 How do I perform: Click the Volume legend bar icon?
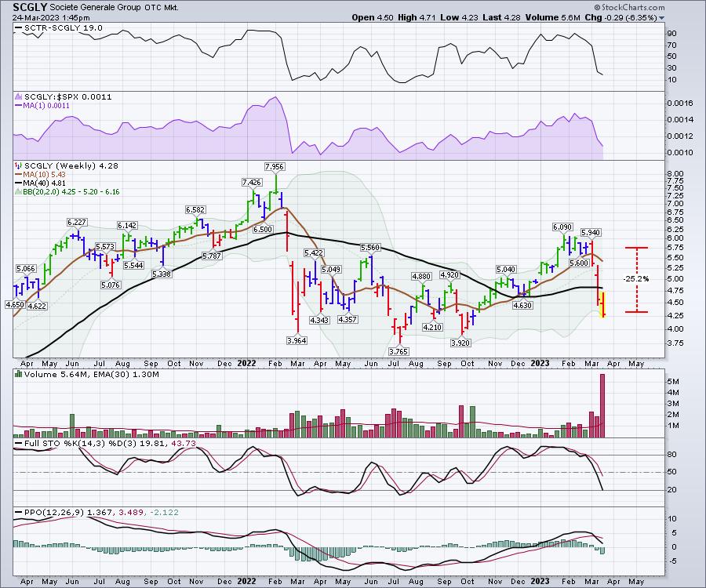point(19,376)
